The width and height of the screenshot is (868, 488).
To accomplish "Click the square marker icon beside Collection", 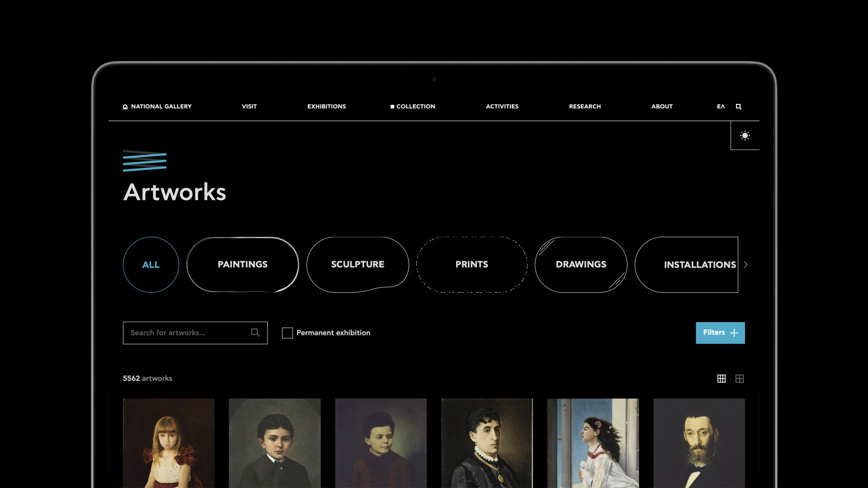I will point(392,107).
